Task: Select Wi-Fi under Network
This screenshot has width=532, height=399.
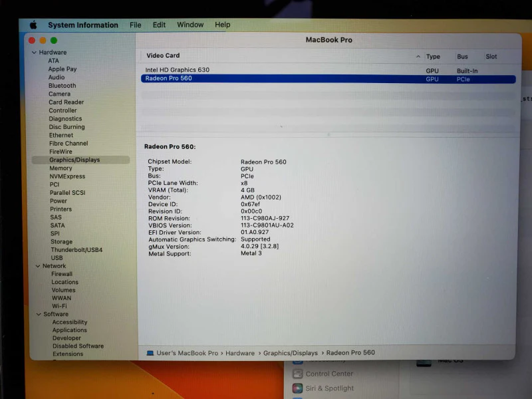Action: click(x=59, y=306)
